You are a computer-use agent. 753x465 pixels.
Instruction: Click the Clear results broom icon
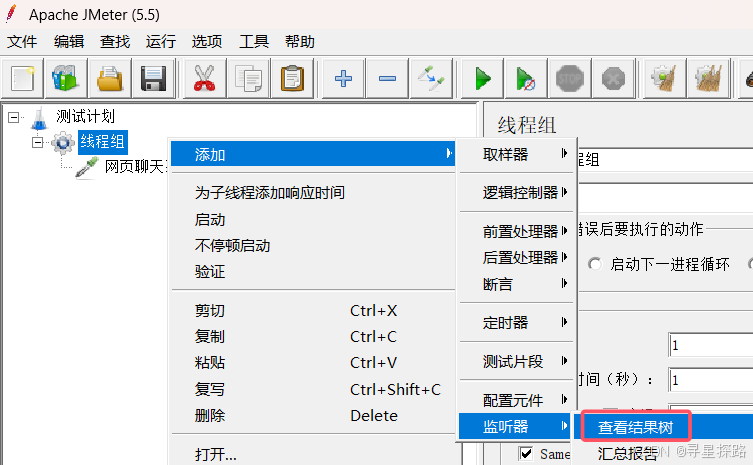665,78
